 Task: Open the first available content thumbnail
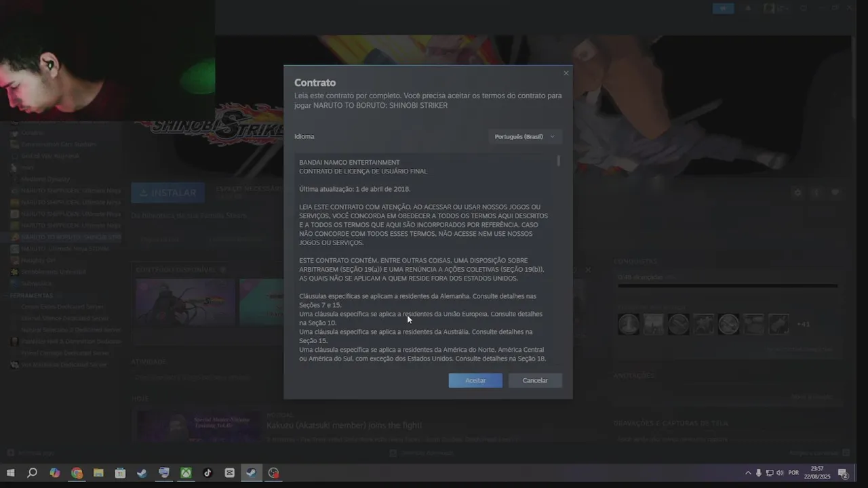click(185, 302)
